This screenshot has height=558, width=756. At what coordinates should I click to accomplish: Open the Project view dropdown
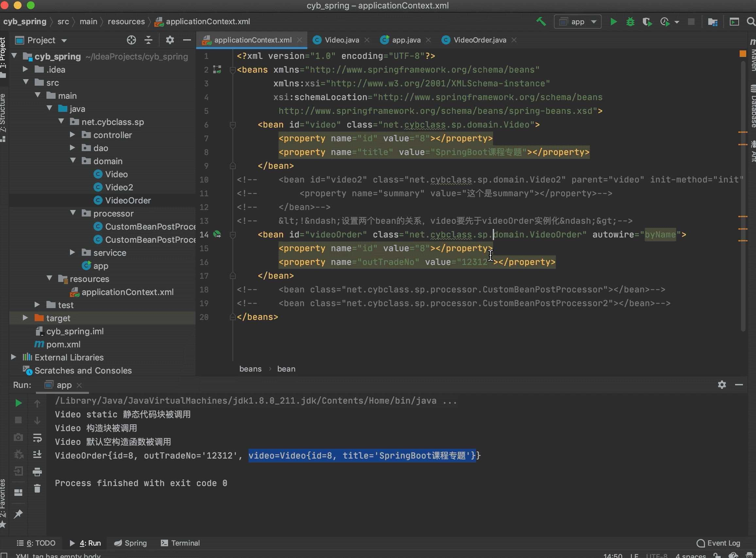pyautogui.click(x=64, y=41)
